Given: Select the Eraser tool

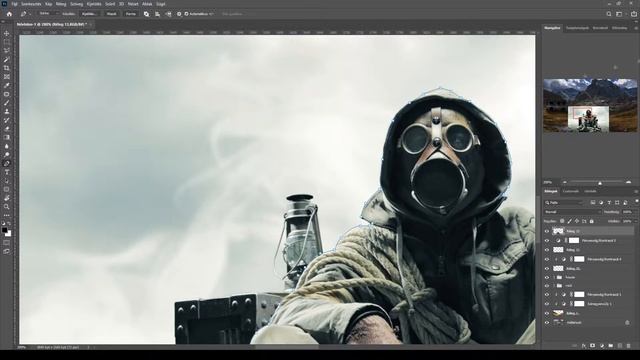Looking at the screenshot, I should [7, 129].
